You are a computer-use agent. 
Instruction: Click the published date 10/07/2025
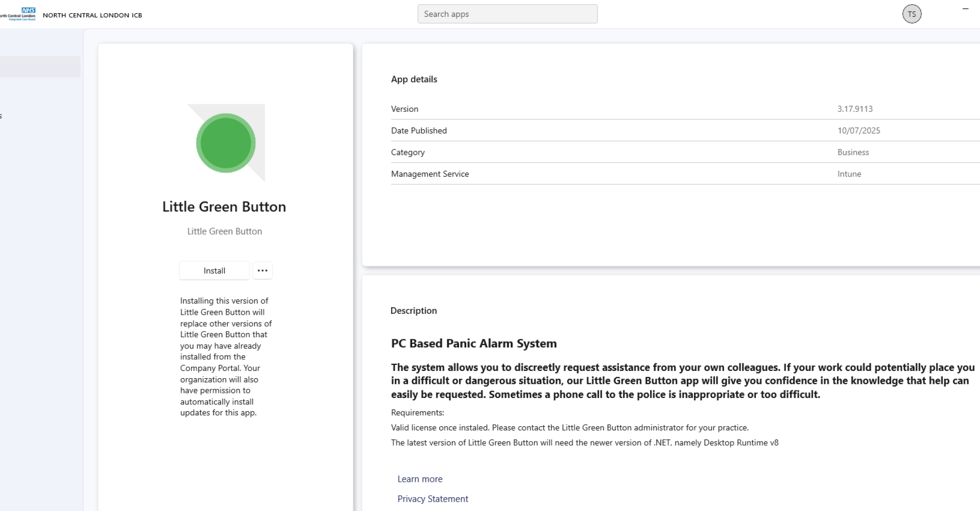click(858, 131)
